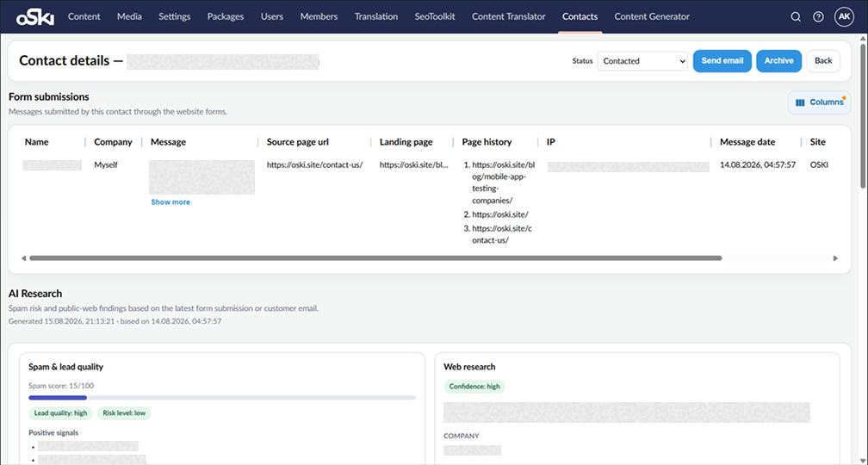This screenshot has height=465, width=868.
Task: Click the Spam score: 15/100 label
Action: (x=61, y=386)
